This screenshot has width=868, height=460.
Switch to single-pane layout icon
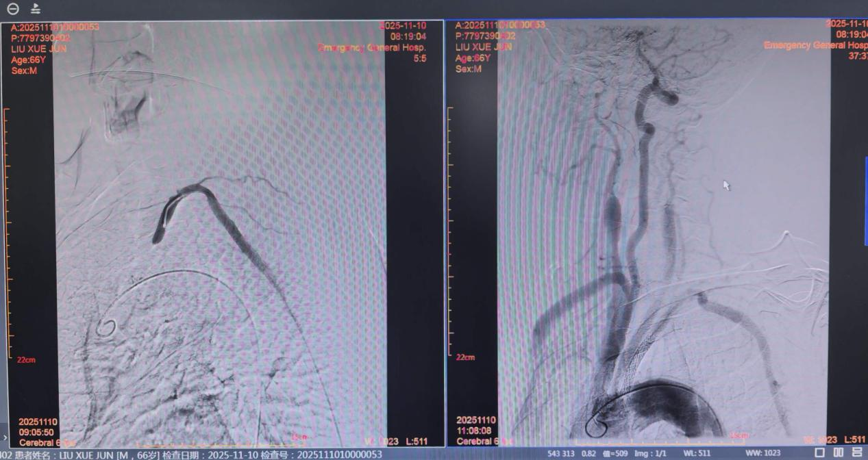point(819,453)
